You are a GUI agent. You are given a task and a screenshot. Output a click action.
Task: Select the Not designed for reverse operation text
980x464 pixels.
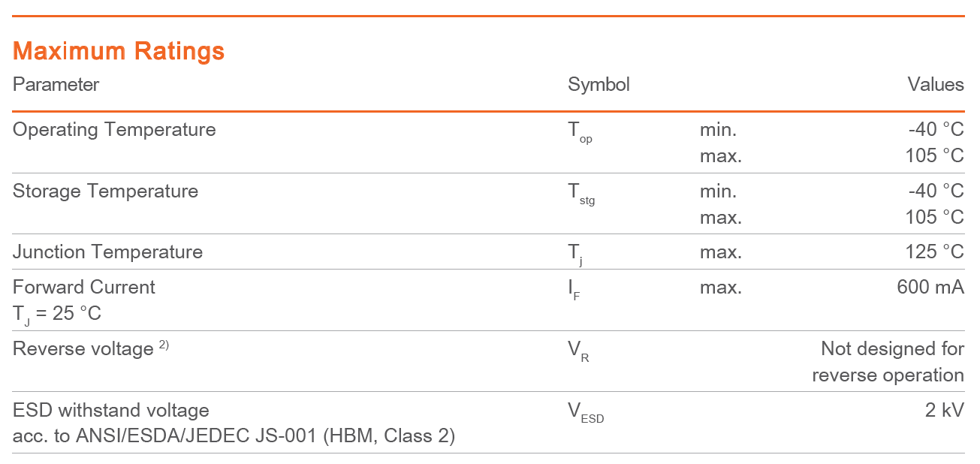click(888, 362)
